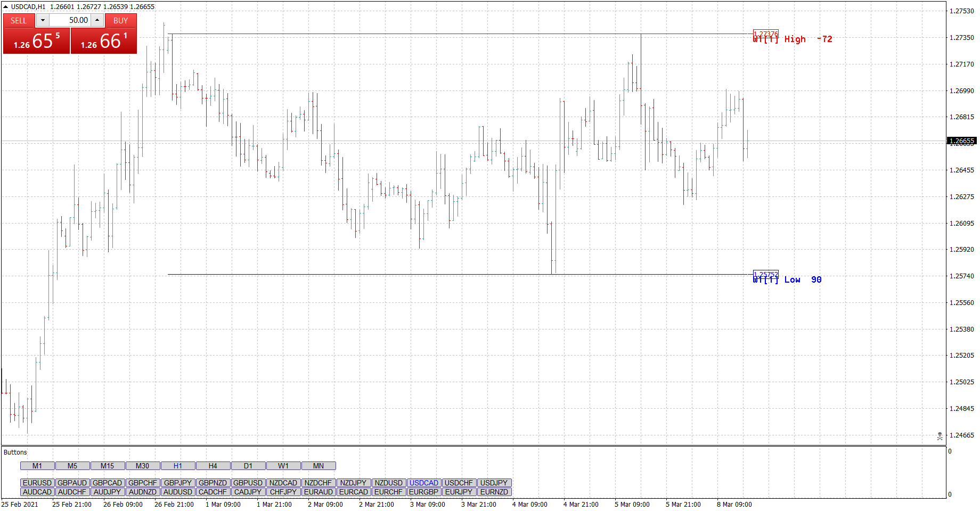This screenshot has width=980, height=511.
Task: Load the GBPNZD symbol
Action: [213, 483]
